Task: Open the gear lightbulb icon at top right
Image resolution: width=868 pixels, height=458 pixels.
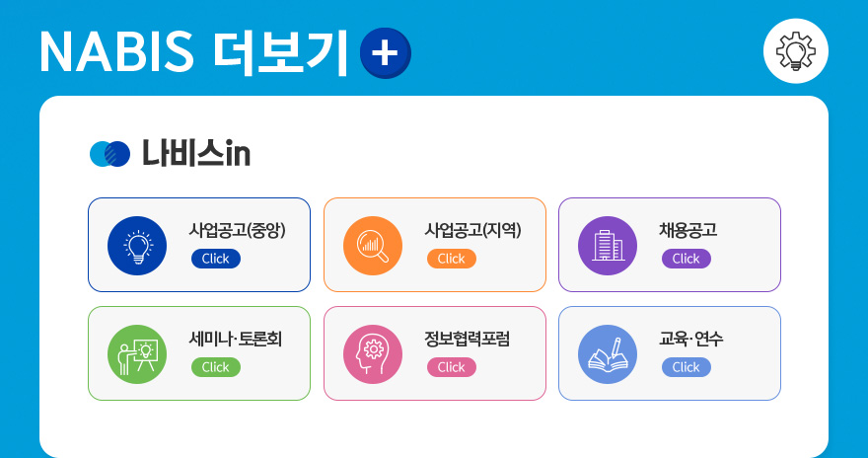Action: coord(795,51)
